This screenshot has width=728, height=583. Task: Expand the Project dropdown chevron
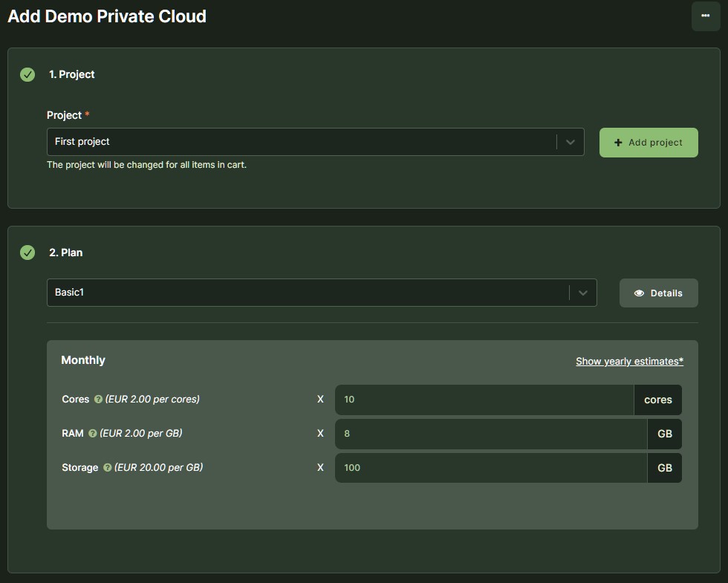click(571, 142)
